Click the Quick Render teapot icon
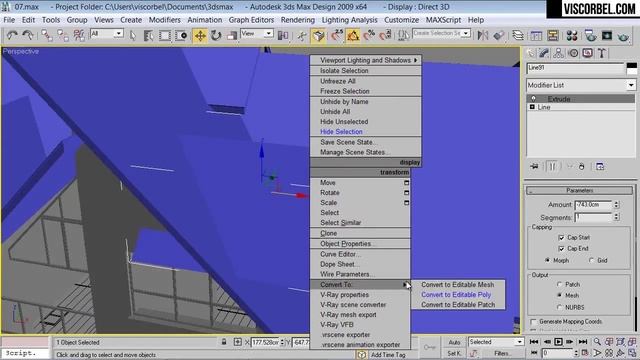Screen dimensions: 640x360 [x=623, y=36]
